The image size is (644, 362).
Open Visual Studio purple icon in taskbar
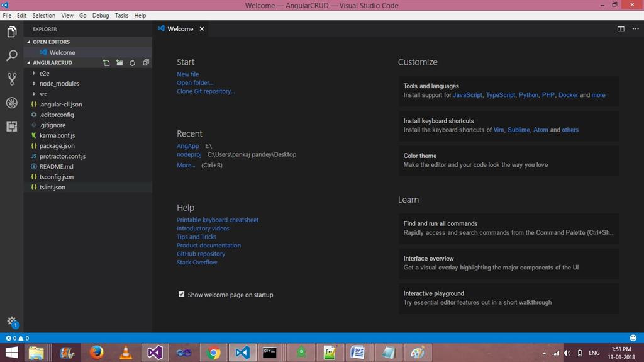[155, 353]
